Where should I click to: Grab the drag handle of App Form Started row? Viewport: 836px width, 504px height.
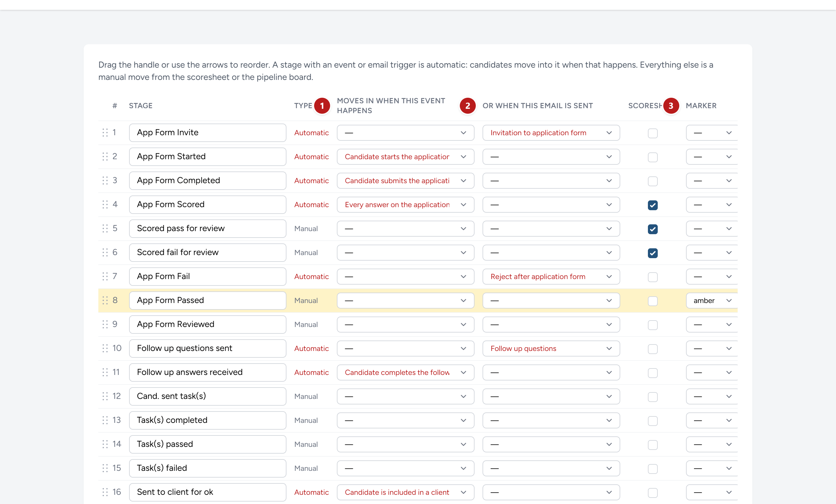point(105,156)
